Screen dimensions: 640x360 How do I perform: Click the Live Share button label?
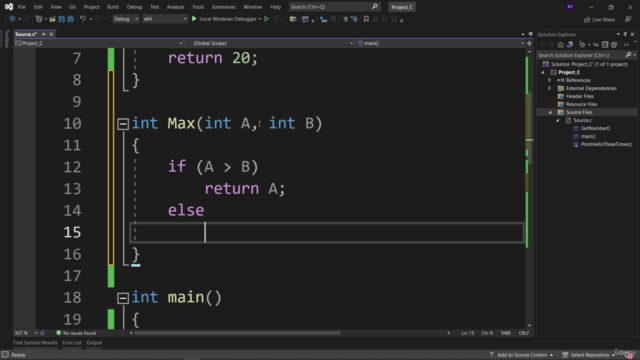pyautogui.click(x=603, y=20)
